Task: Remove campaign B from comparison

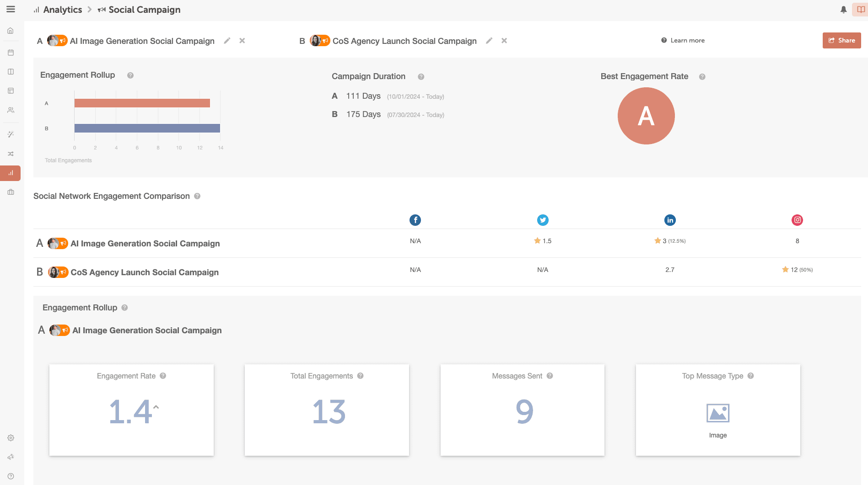Action: [x=504, y=41]
